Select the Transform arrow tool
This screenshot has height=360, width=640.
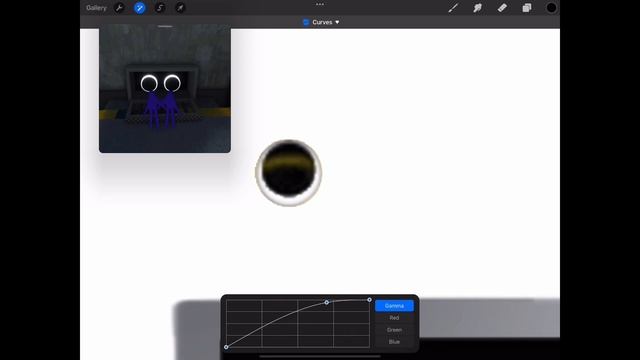pos(180,8)
